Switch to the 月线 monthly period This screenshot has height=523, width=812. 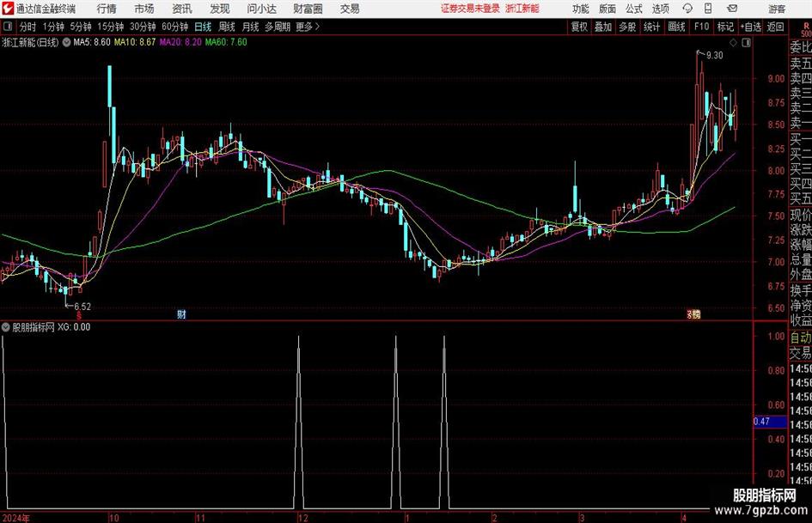click(250, 27)
